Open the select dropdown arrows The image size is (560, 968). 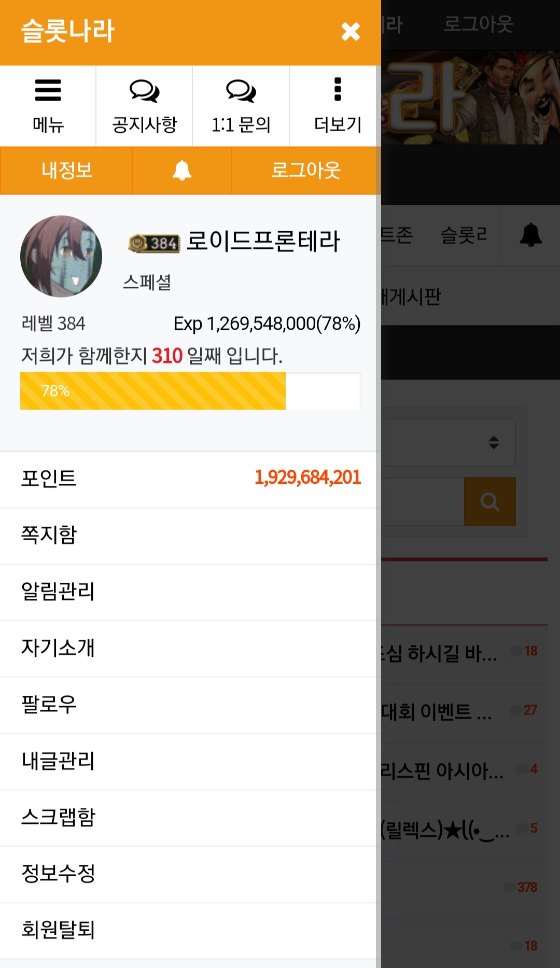[494, 442]
